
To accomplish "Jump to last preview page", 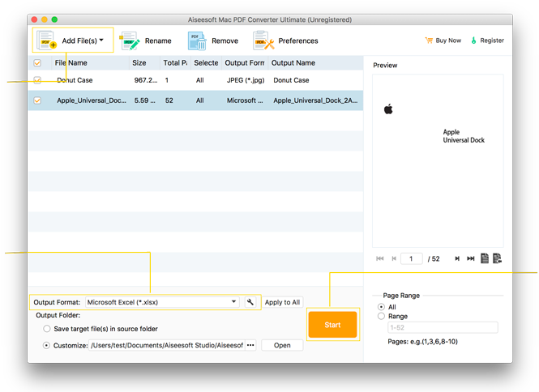I will click(x=471, y=258).
